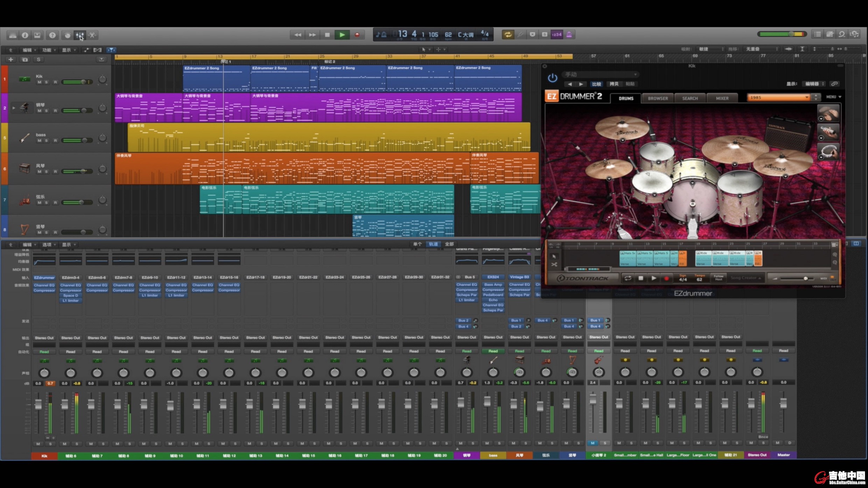Open the snap 敏捷 dropdown

[710, 49]
